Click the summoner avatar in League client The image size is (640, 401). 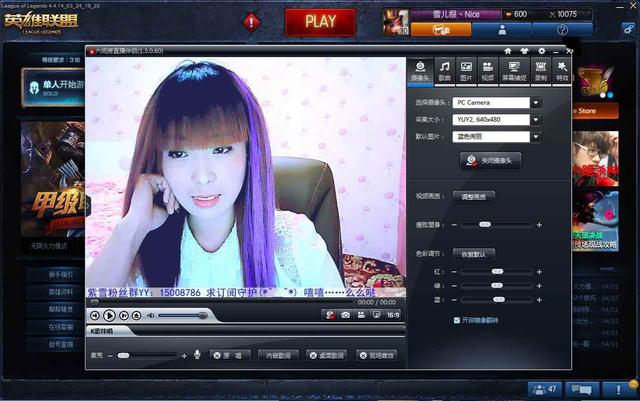(x=396, y=22)
